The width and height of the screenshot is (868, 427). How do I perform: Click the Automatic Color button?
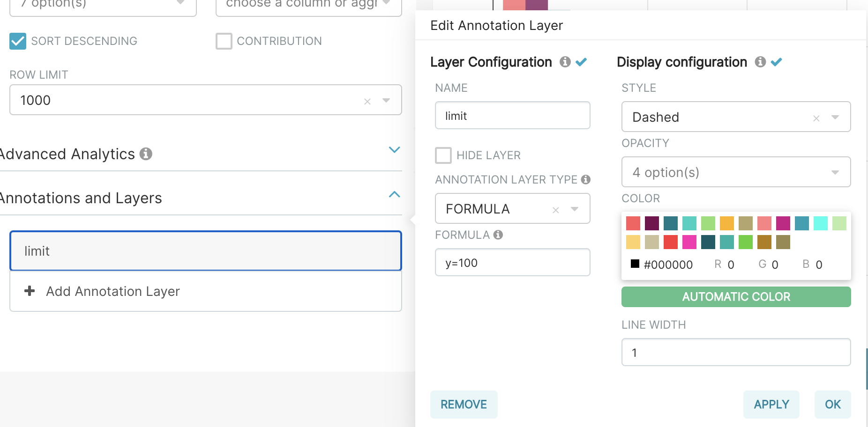point(735,296)
